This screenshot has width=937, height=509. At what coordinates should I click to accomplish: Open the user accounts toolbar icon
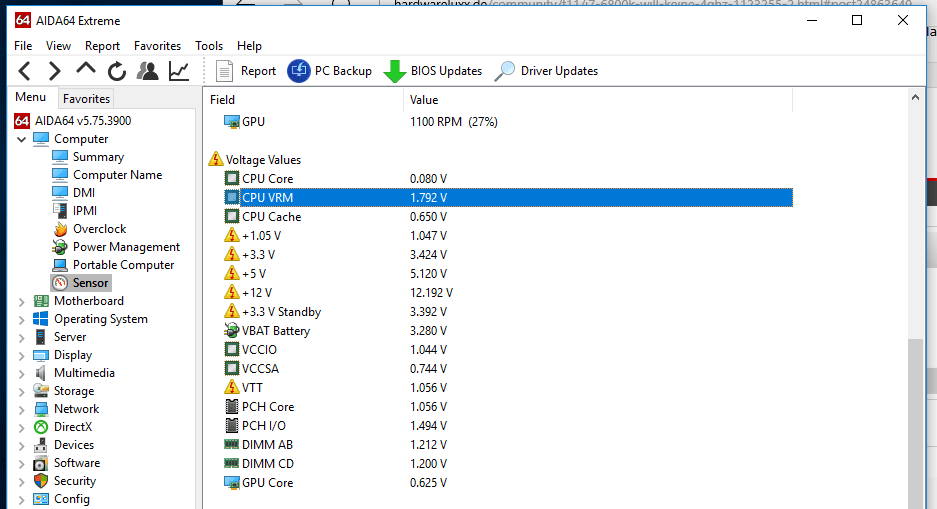point(148,71)
